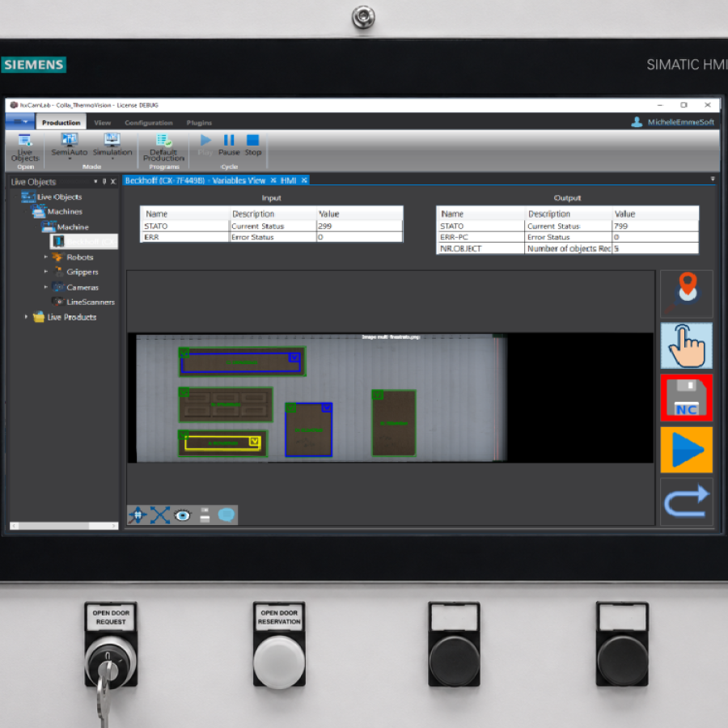Image resolution: width=728 pixels, height=728 pixels.
Task: Click the split layout icon under image
Action: [205, 515]
